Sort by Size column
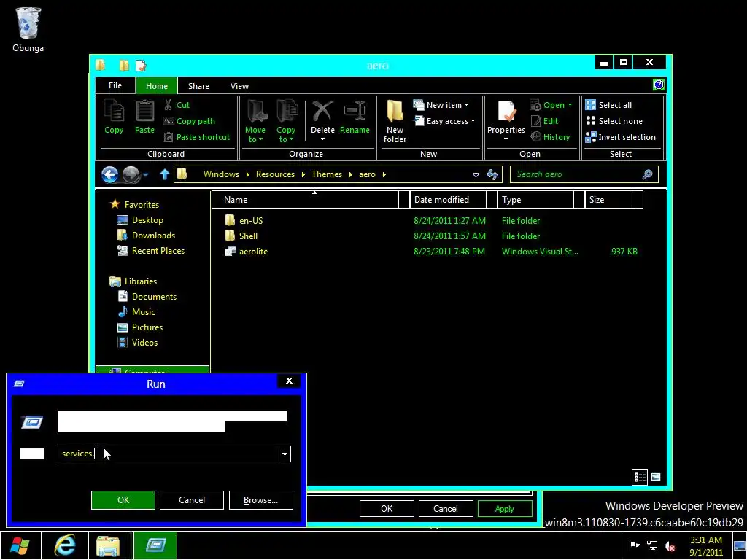 click(608, 200)
